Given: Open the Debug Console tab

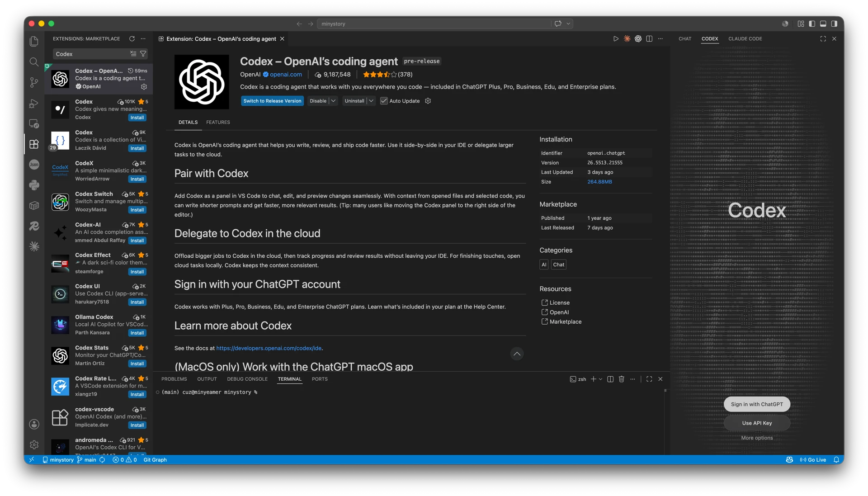Looking at the screenshot, I should (x=247, y=379).
